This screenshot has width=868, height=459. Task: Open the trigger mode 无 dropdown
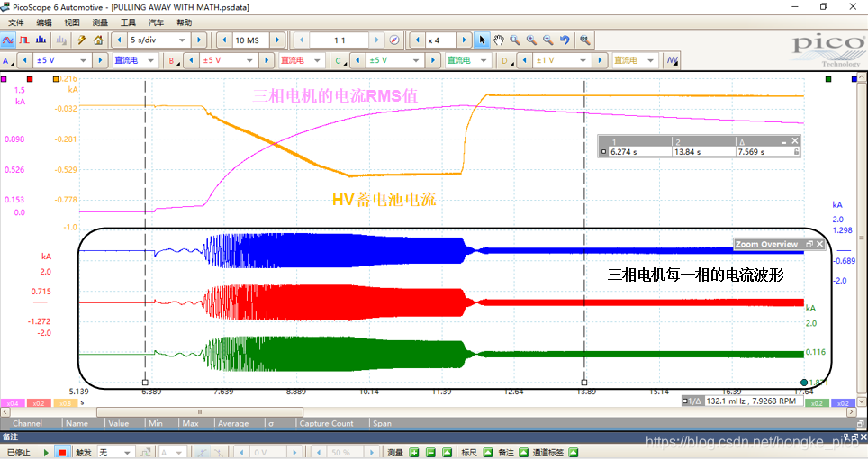tap(115, 453)
